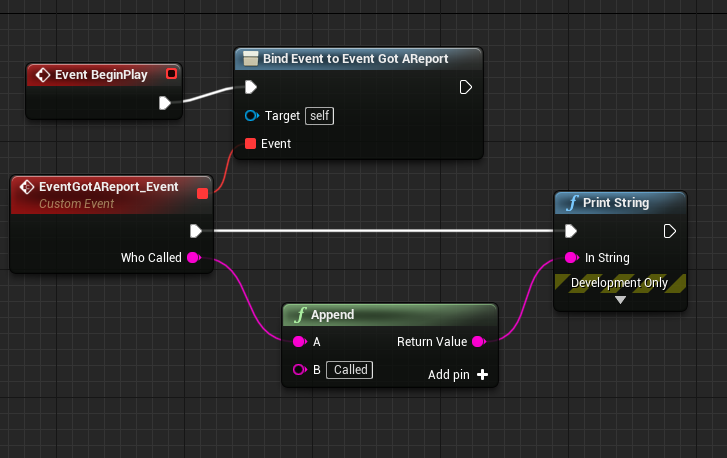Click the Event BeginPlay red delegate pin

pos(171,74)
